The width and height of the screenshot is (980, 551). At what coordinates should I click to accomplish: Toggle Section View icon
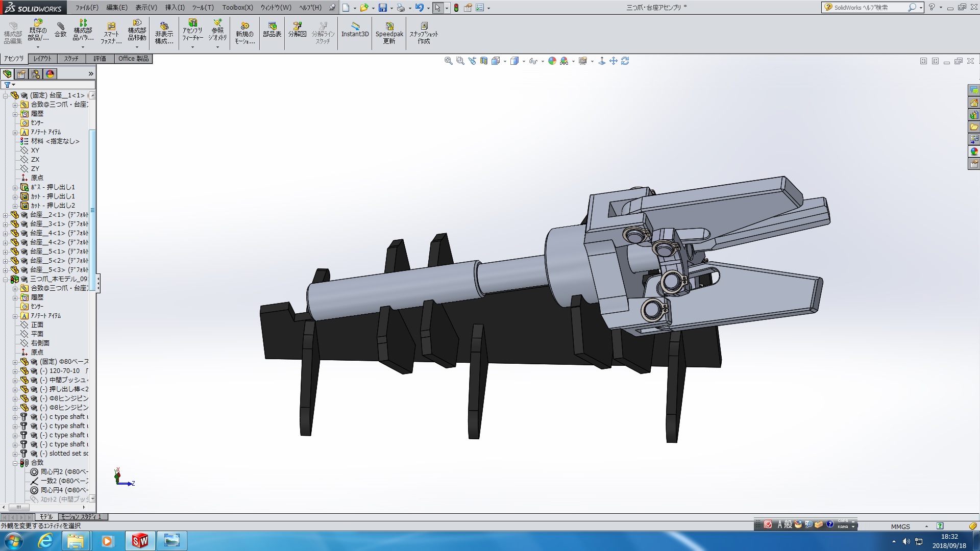coord(483,61)
